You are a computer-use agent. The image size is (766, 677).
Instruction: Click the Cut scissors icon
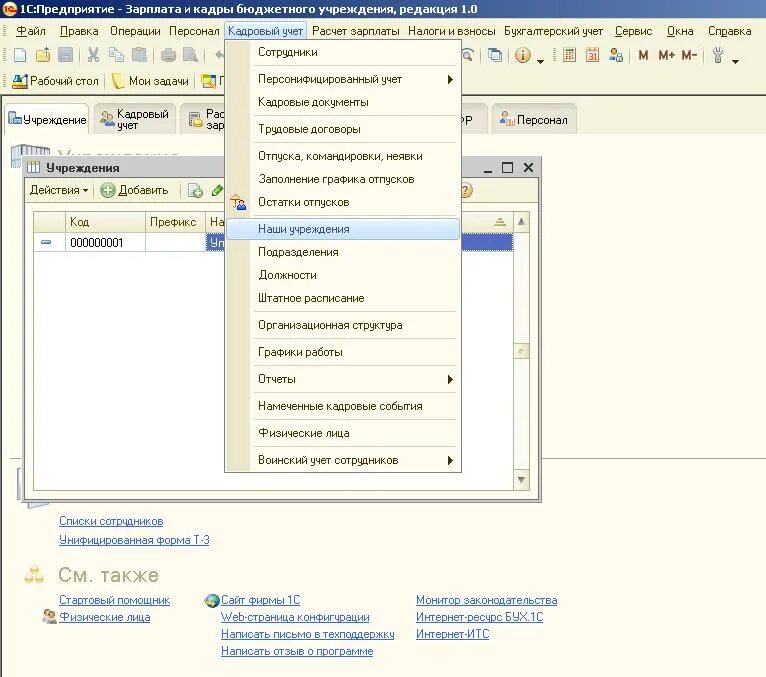93,55
